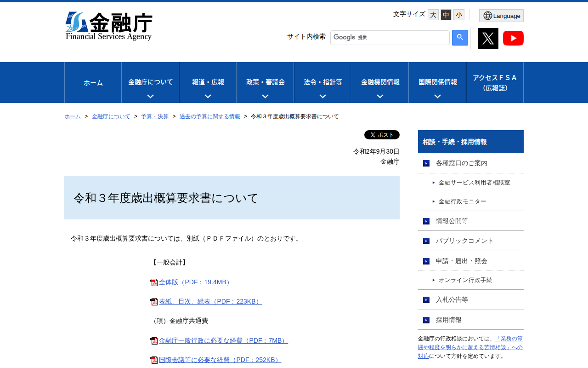Click the Google site search magnifier icon
The width and height of the screenshot is (588, 368).
(x=459, y=38)
